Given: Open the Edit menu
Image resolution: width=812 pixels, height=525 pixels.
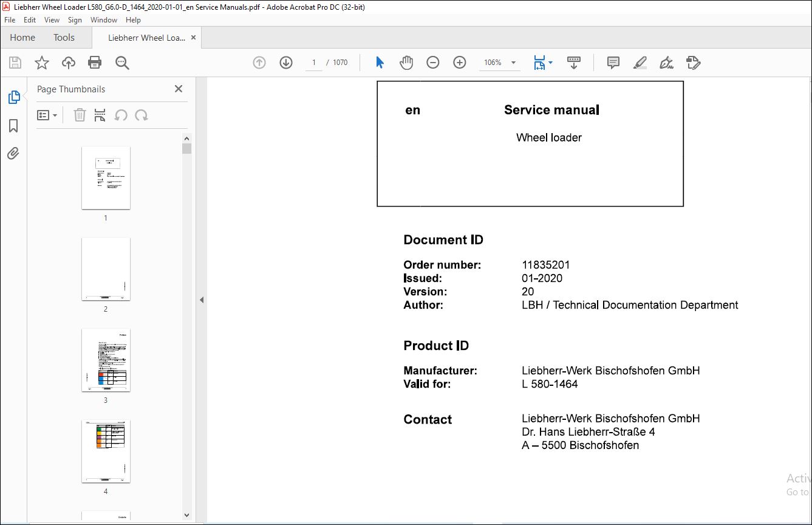Looking at the screenshot, I should coord(30,20).
